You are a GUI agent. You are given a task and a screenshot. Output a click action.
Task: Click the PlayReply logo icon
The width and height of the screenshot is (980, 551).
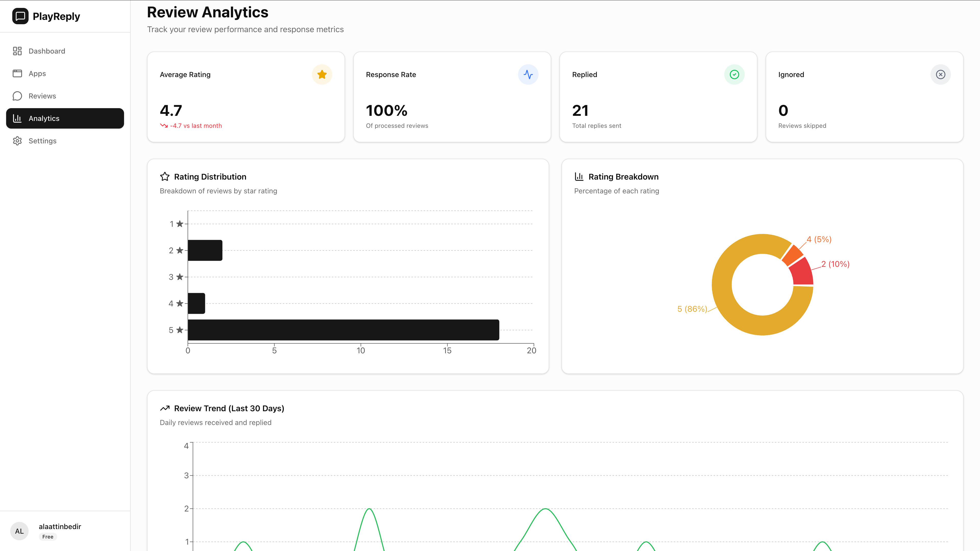pos(20,16)
